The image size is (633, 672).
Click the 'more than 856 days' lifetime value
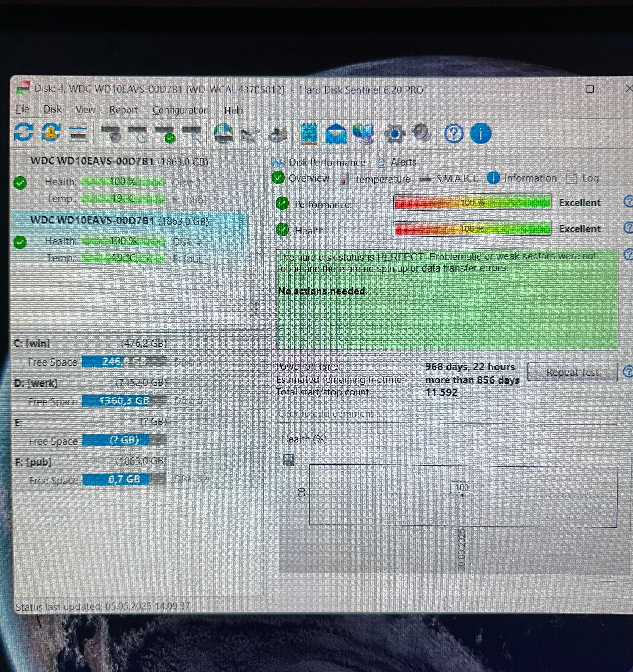tap(472, 380)
